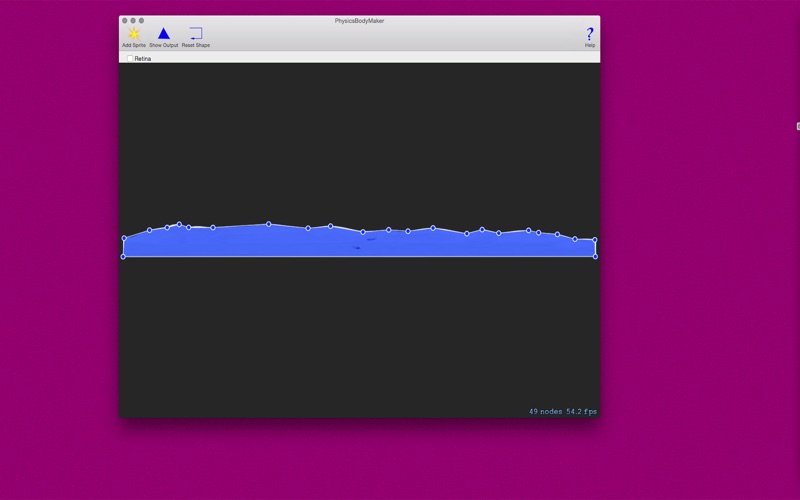Select the bottom-left corner vertex handle of the shape

click(x=123, y=257)
